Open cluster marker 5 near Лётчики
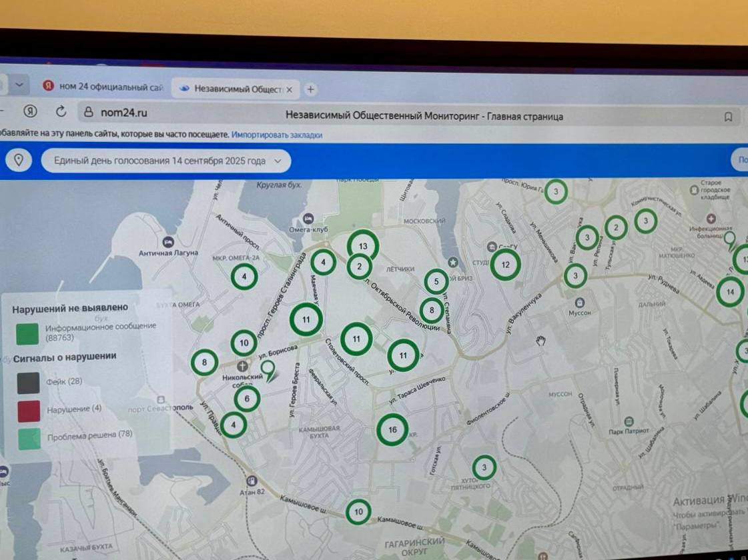The height and width of the screenshot is (560, 748). (436, 282)
